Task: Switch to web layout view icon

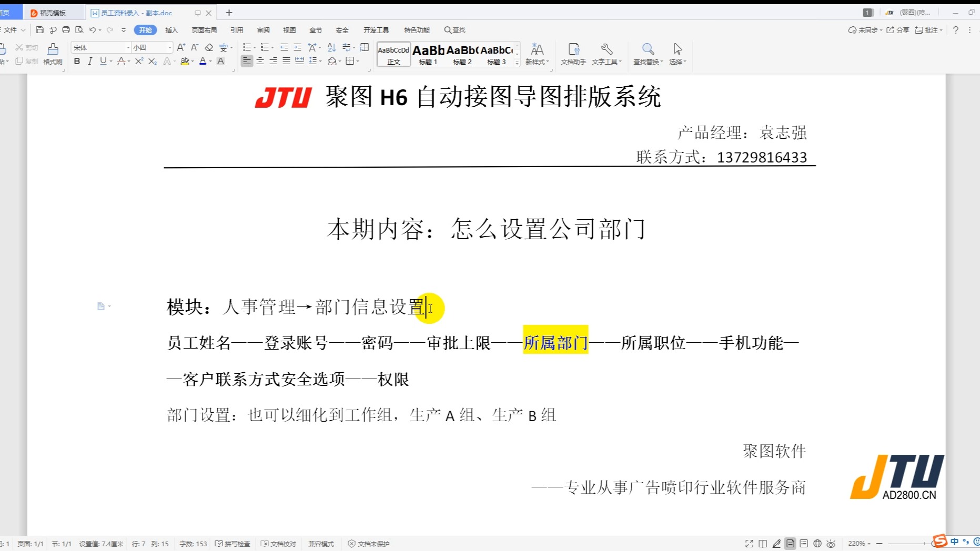Action: (817, 544)
